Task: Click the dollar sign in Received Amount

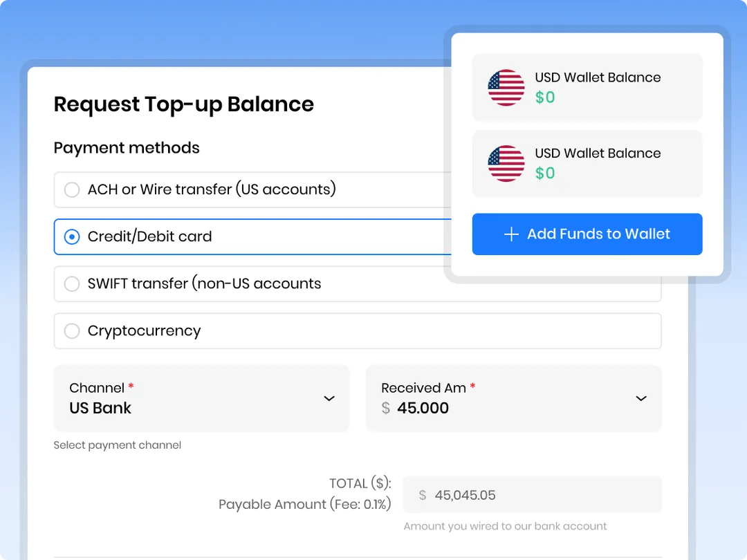Action: pyautogui.click(x=386, y=408)
